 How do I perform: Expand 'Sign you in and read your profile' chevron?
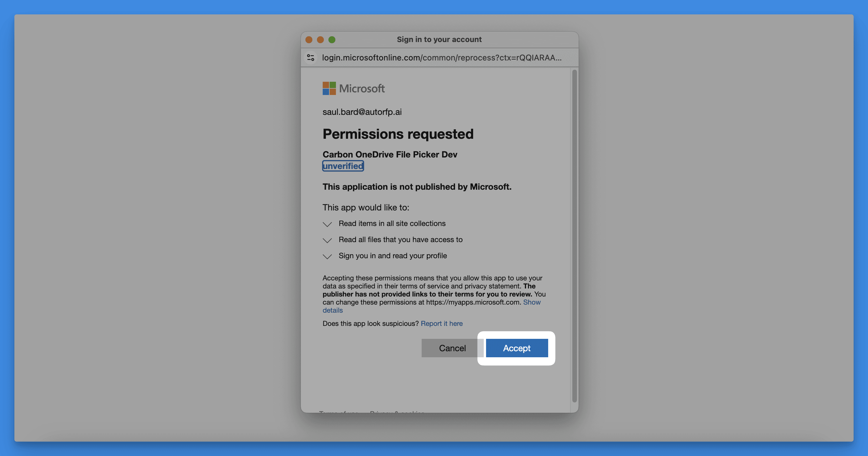[327, 256]
